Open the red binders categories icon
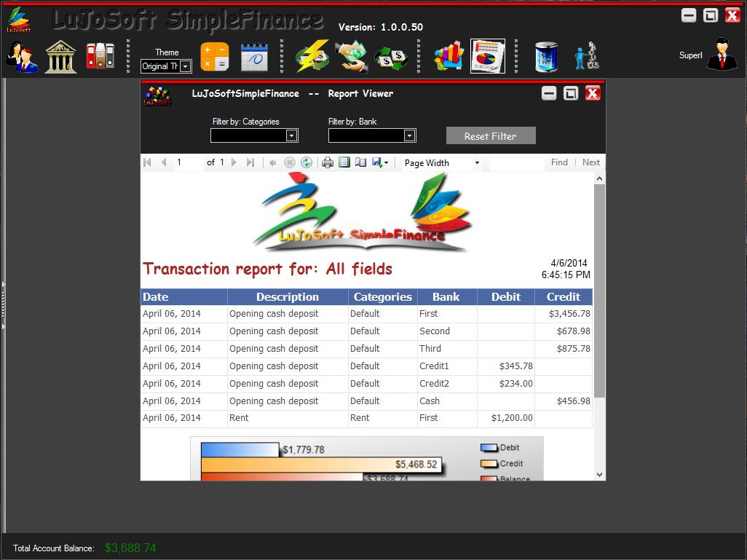The height and width of the screenshot is (560, 747). [100, 56]
